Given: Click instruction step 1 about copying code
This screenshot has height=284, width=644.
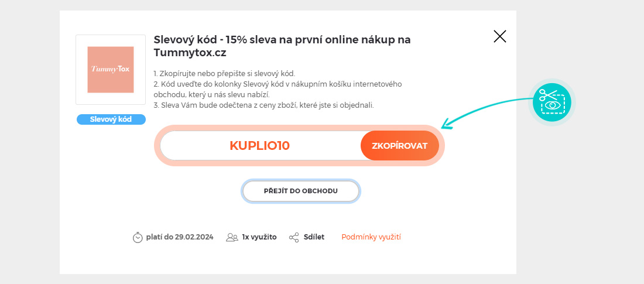Looking at the screenshot, I should tap(224, 74).
